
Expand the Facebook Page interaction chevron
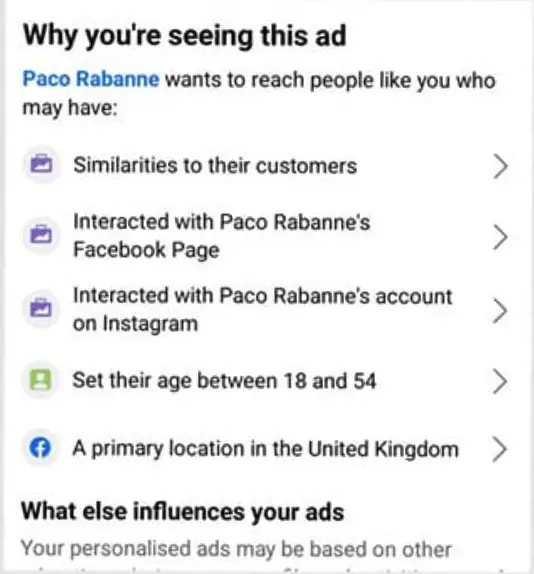pyautogui.click(x=500, y=237)
